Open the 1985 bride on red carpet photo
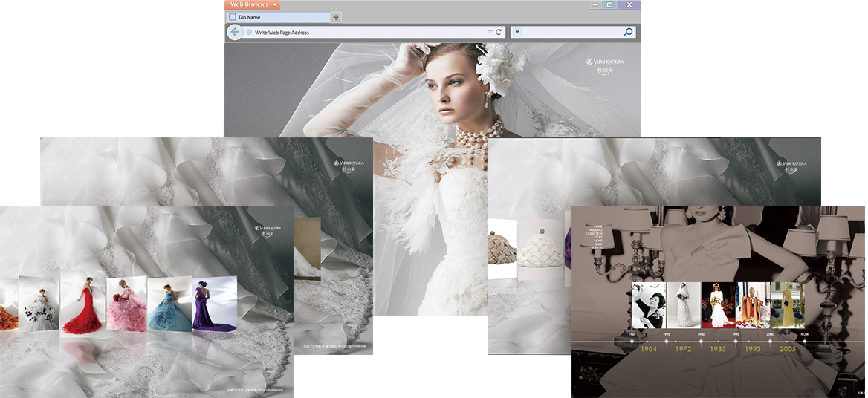 [719, 305]
